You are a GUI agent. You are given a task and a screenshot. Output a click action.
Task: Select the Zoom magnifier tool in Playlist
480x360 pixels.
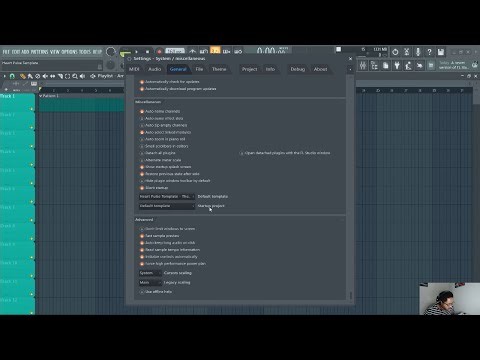75,76
